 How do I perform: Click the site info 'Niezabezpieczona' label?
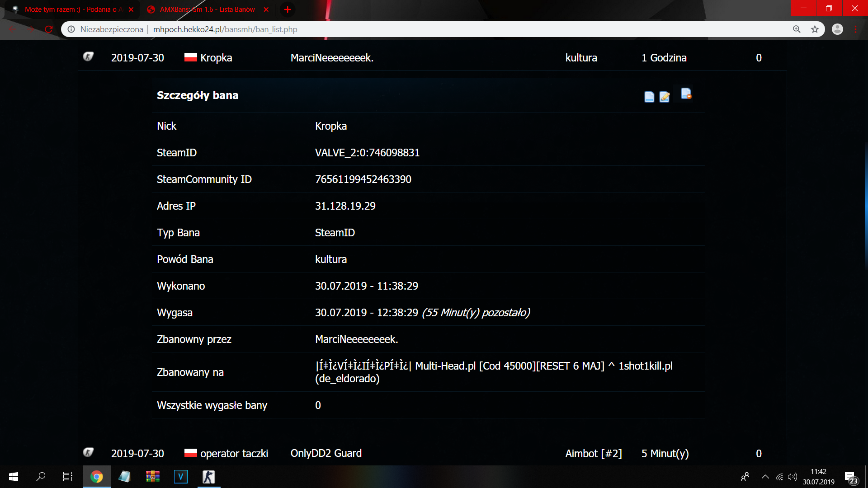tap(111, 29)
